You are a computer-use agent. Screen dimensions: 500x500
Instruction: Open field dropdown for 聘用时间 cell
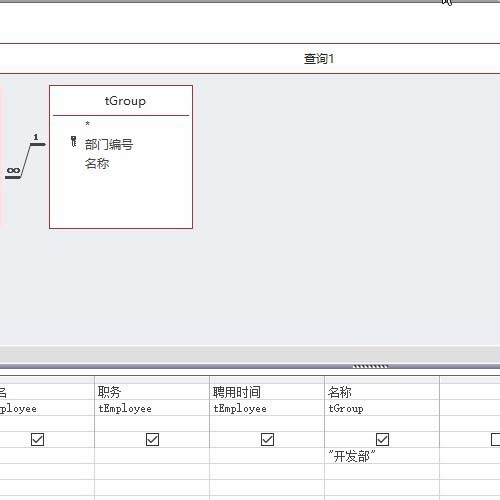tap(267, 392)
